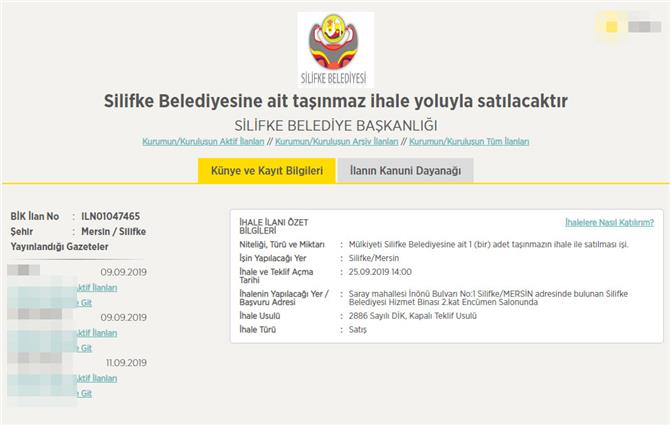Click Git link under first 09.09.2019 newspaper
Viewport: 670px width, 425px height.
(86, 303)
